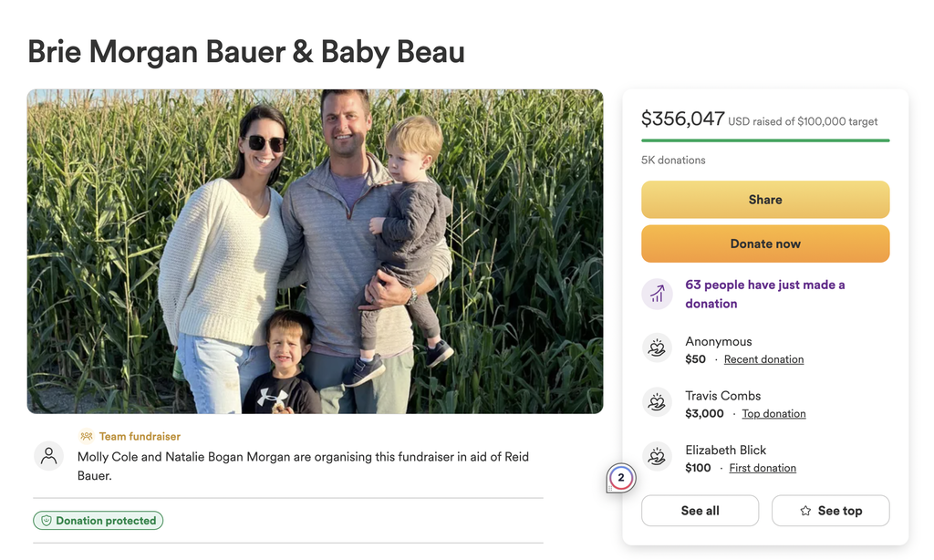Click the team fundraiser people icon
934x560 pixels.
click(87, 436)
